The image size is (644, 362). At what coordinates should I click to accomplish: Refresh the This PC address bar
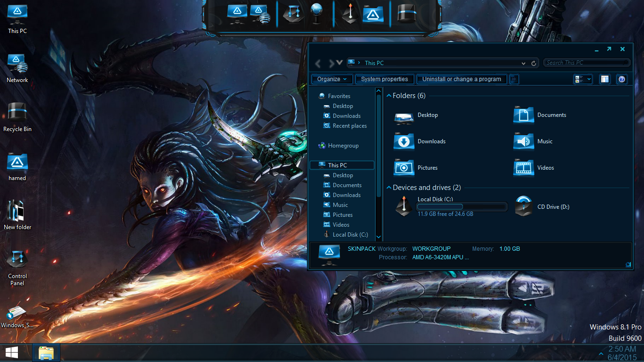[x=534, y=63]
